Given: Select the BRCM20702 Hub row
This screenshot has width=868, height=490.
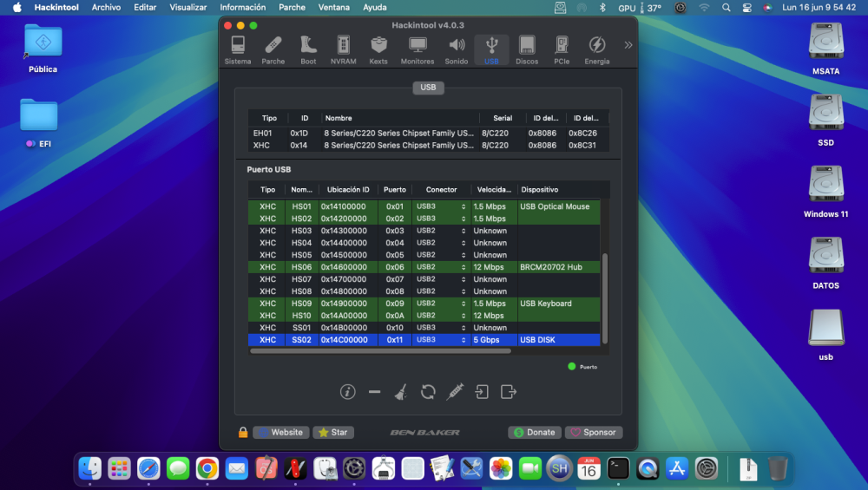Looking at the screenshot, I should point(424,267).
